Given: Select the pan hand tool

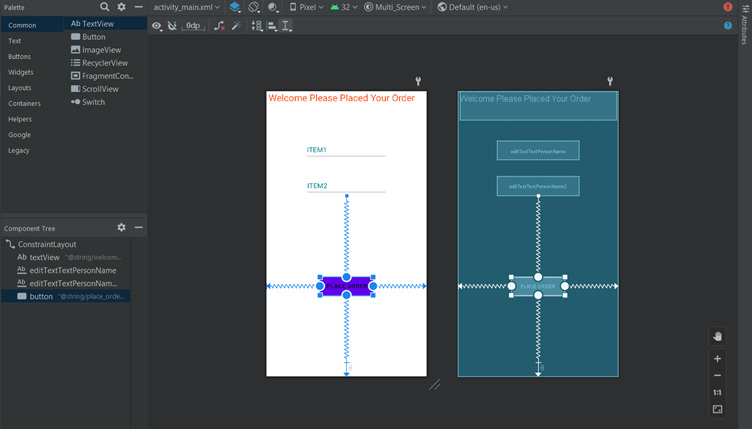Looking at the screenshot, I should point(717,336).
